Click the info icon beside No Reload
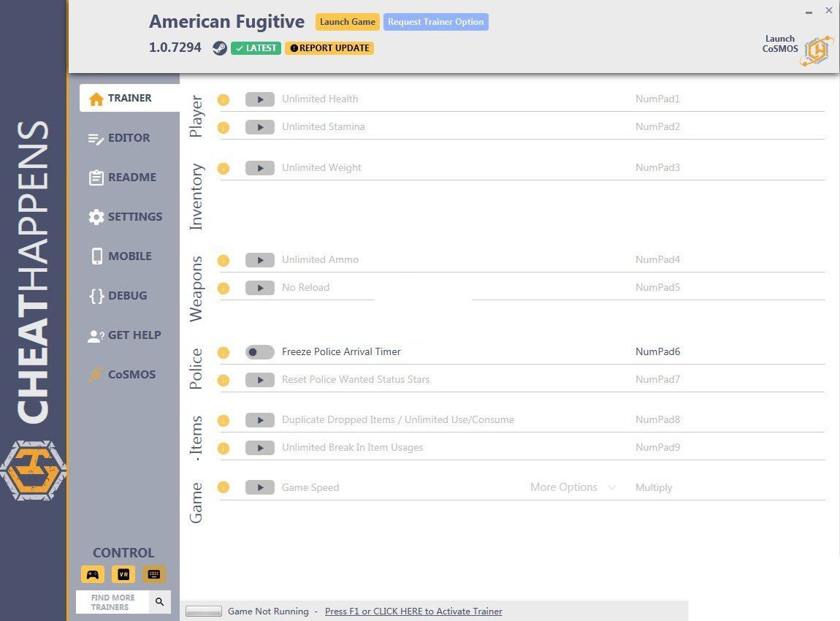The height and width of the screenshot is (621, 840). pos(224,289)
